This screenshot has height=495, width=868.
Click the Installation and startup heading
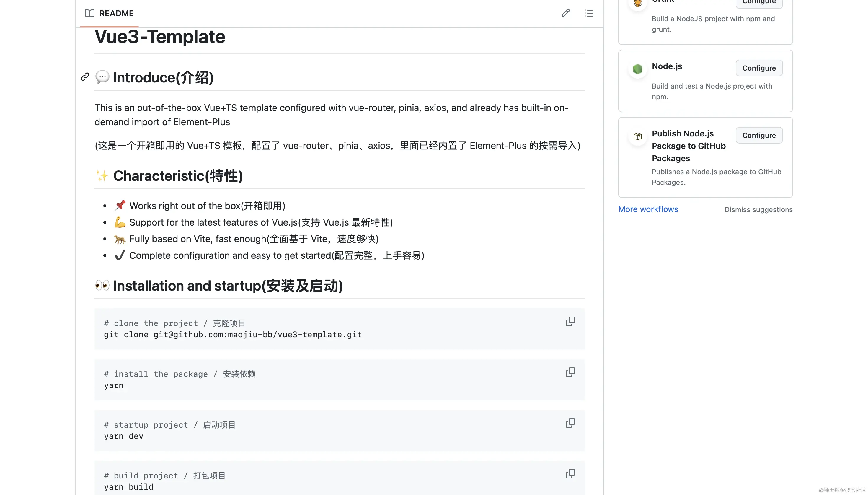pos(227,286)
